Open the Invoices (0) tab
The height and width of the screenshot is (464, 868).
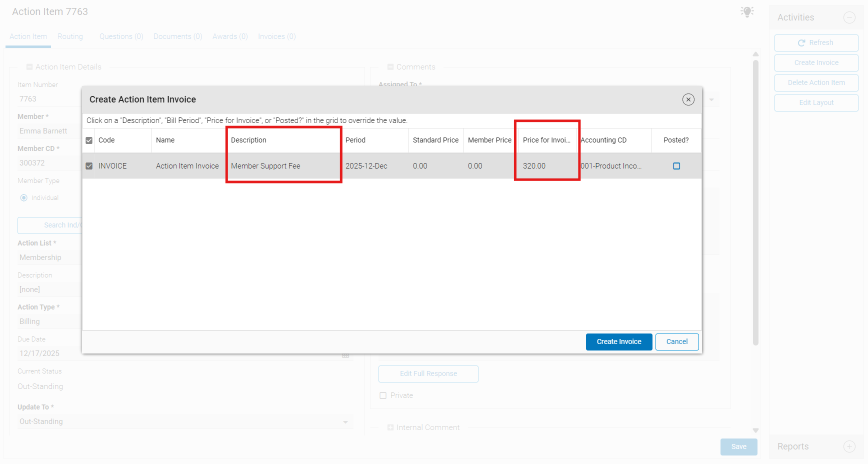(x=277, y=36)
